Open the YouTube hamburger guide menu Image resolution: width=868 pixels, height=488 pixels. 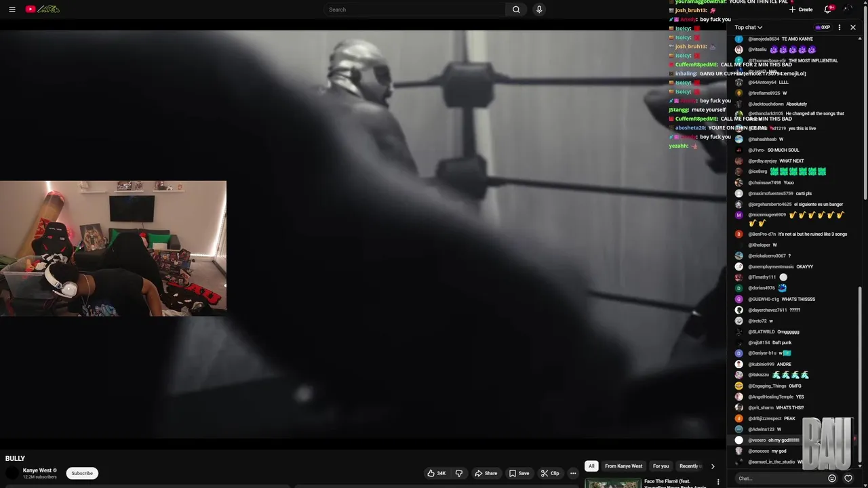[12, 9]
